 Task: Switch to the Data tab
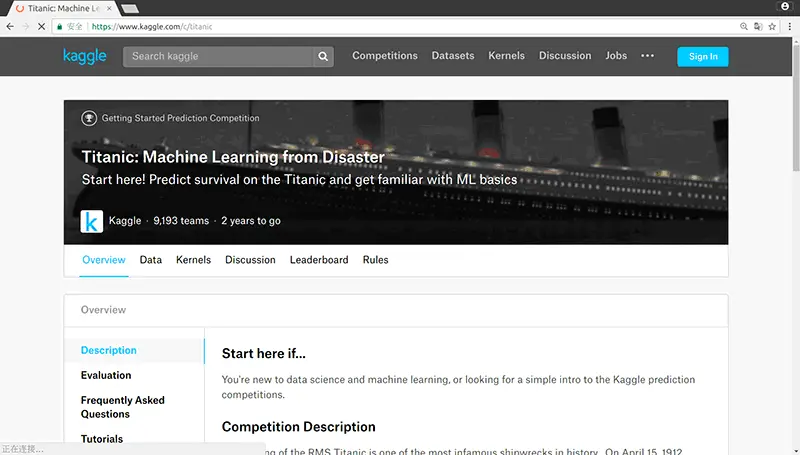pos(151,260)
